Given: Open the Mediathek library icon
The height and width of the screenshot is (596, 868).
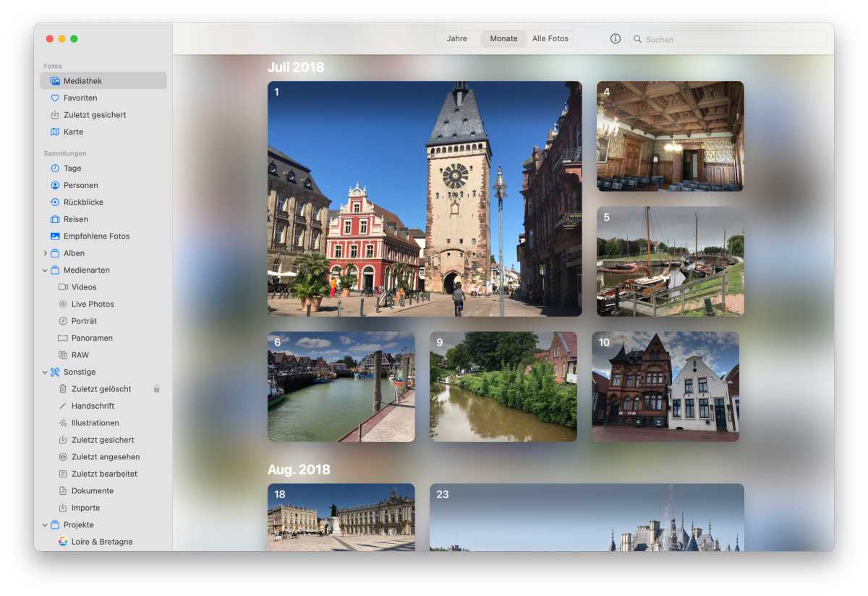Looking at the screenshot, I should [x=55, y=81].
